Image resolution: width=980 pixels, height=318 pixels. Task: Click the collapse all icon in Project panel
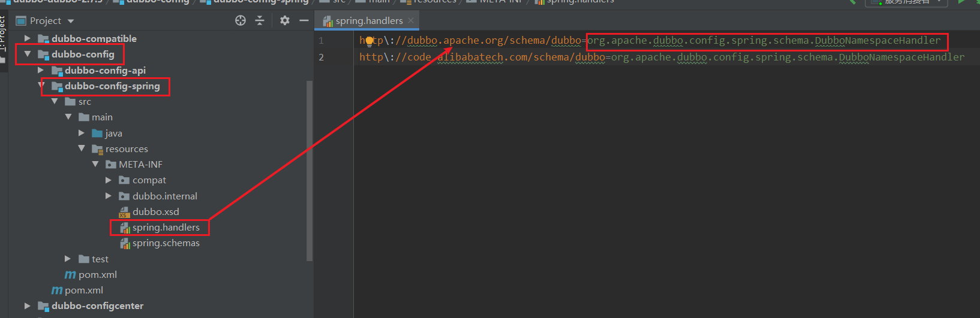click(x=260, y=20)
